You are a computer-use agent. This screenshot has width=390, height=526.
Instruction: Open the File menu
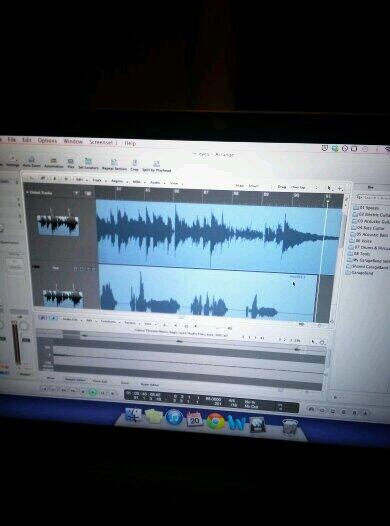(11, 140)
